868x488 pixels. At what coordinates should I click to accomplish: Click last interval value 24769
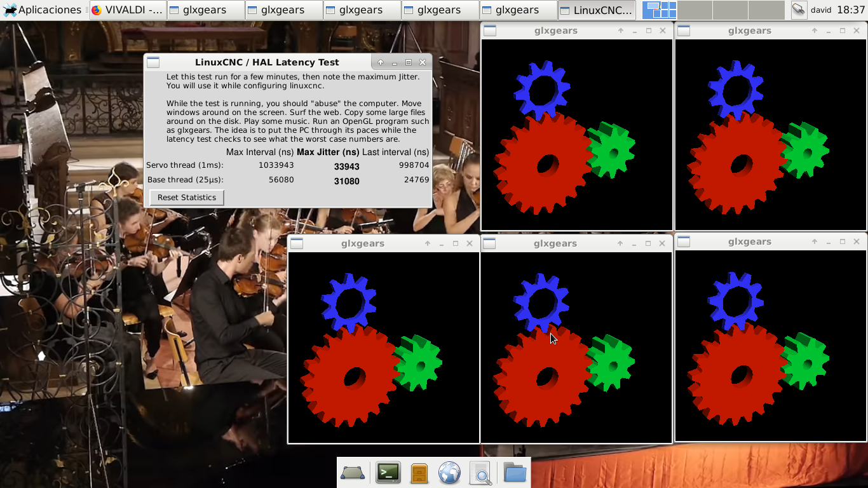click(417, 180)
